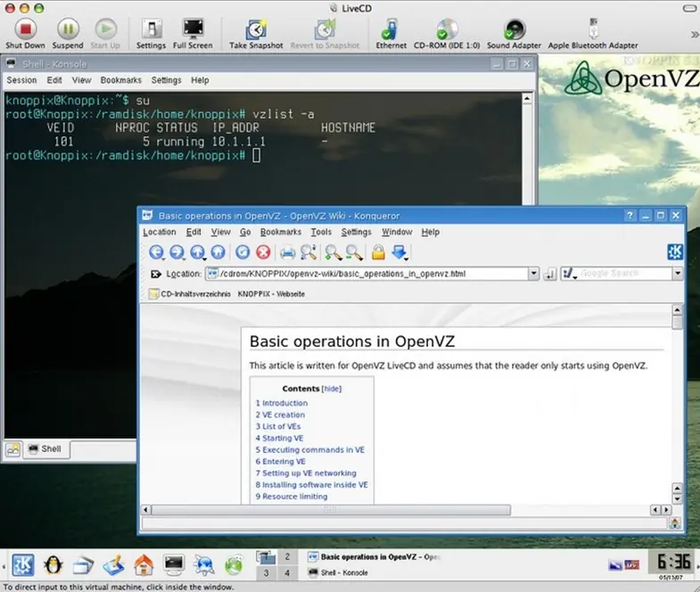Open Session menu in Konsole
Image resolution: width=700 pixels, height=592 pixels.
[21, 80]
